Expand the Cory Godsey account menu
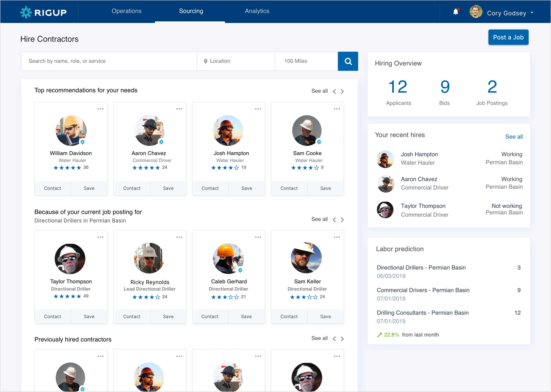This screenshot has height=392, width=551. (532, 13)
